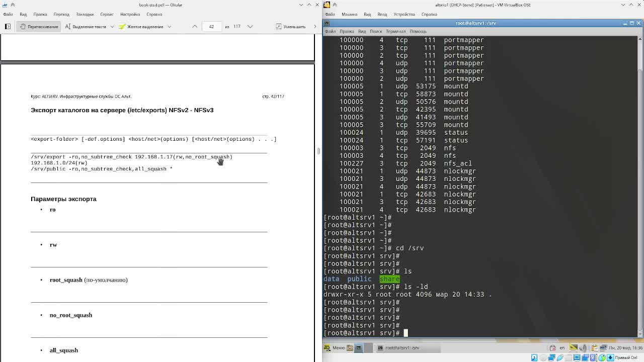Open VirtualBox Машина menu
Image resolution: width=644 pixels, height=362 pixels.
pos(349,14)
